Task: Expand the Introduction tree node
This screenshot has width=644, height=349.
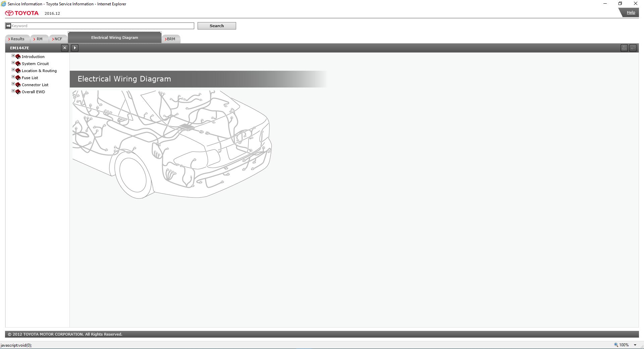Action: pyautogui.click(x=13, y=56)
